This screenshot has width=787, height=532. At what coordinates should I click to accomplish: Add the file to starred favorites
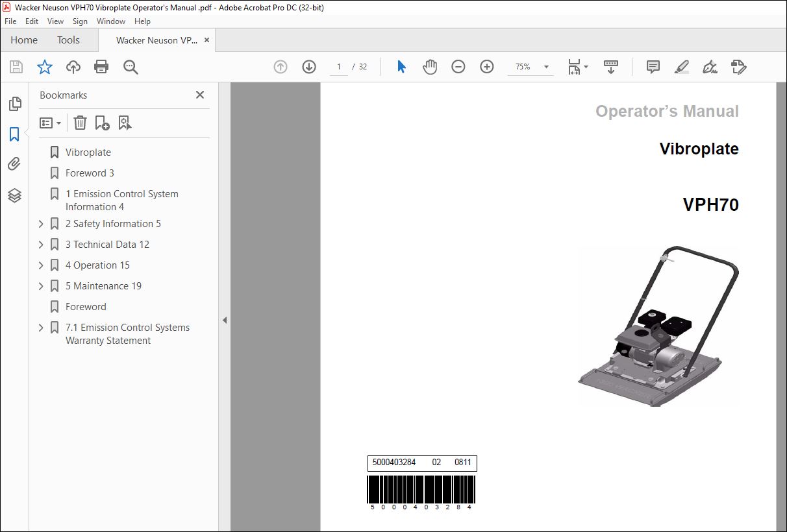44,67
